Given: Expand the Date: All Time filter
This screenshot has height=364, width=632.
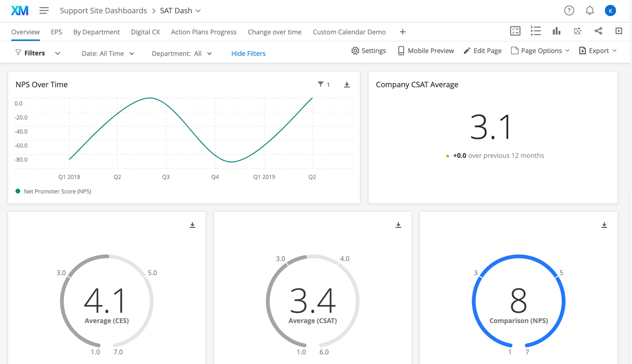Looking at the screenshot, I should pos(108,53).
